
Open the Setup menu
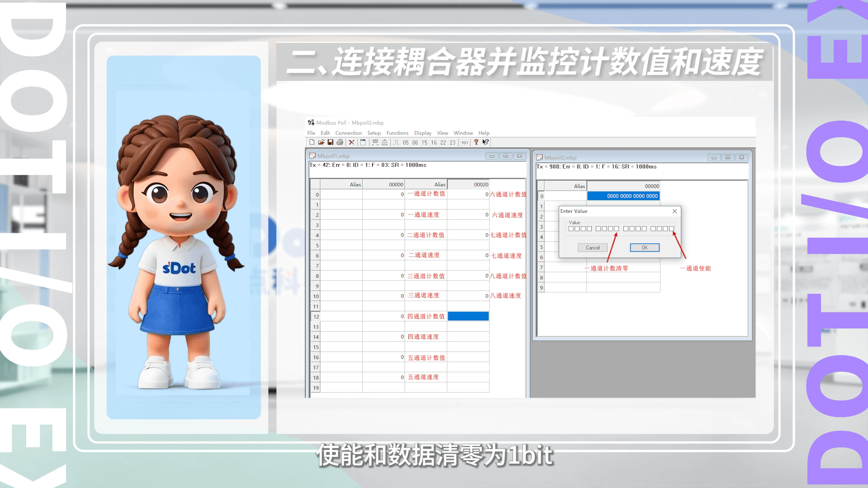coord(374,133)
